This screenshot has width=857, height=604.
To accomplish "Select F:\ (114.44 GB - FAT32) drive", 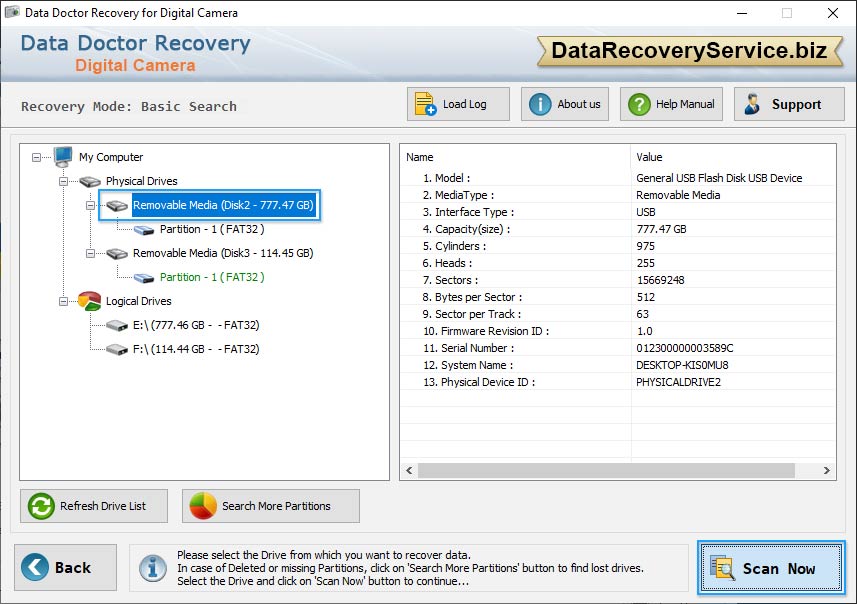I will pyautogui.click(x=196, y=349).
